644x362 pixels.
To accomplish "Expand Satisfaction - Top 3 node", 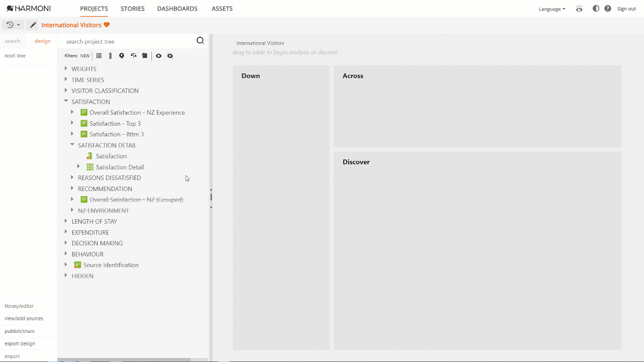I will pyautogui.click(x=72, y=123).
